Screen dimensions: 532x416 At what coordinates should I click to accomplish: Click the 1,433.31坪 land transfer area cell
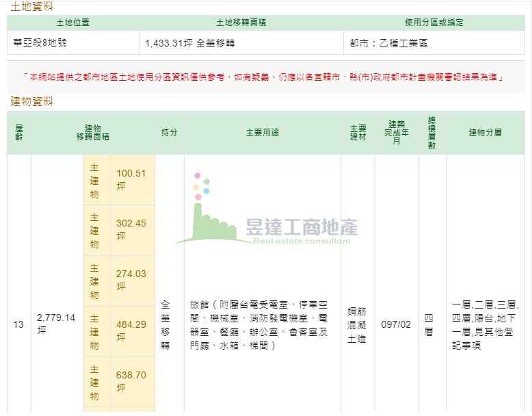click(x=189, y=42)
